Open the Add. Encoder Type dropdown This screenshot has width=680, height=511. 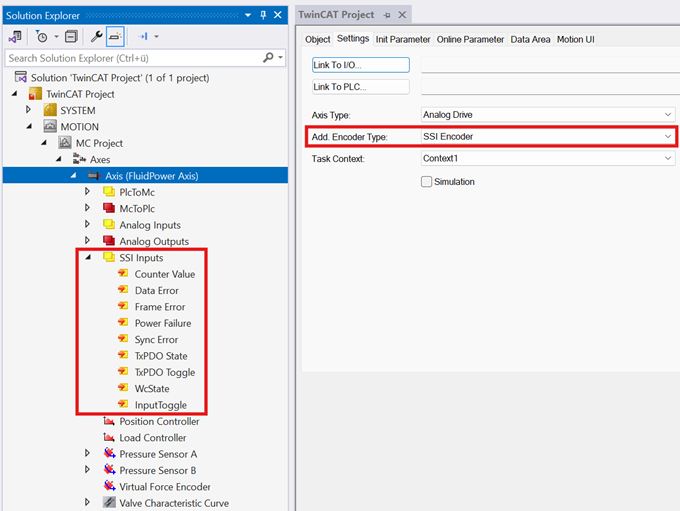(x=548, y=136)
